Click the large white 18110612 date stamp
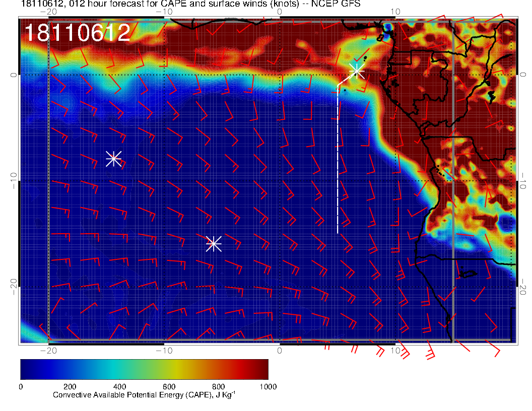532x411 pixels. pyautogui.click(x=77, y=33)
